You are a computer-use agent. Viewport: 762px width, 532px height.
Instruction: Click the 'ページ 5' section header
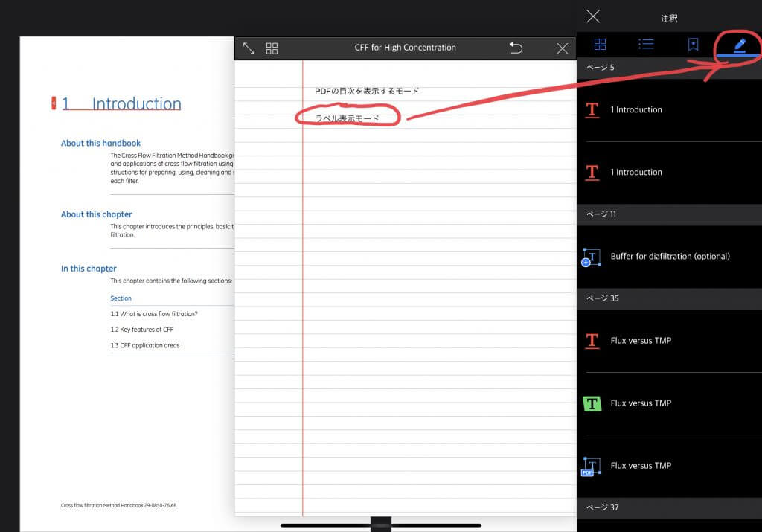pyautogui.click(x=669, y=68)
